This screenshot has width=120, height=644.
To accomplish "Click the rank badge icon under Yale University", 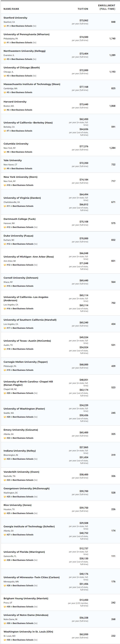I will click(5, 168).
